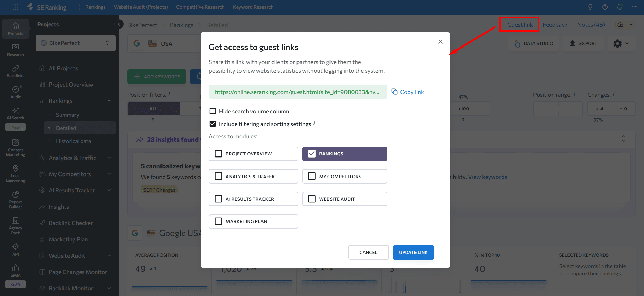This screenshot has width=644, height=296.
Task: Expand AI Results Tracker in sidebar
Action: pyautogui.click(x=109, y=190)
